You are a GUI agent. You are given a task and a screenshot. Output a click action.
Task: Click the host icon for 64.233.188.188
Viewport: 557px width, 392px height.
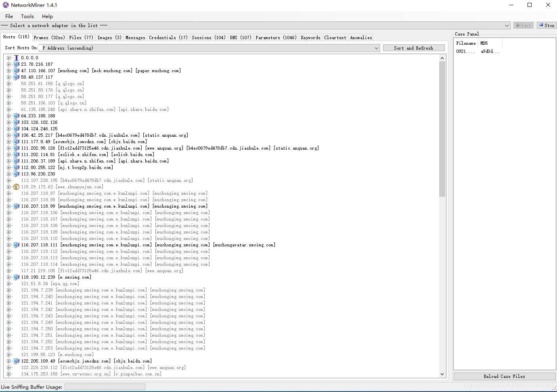[17, 116]
